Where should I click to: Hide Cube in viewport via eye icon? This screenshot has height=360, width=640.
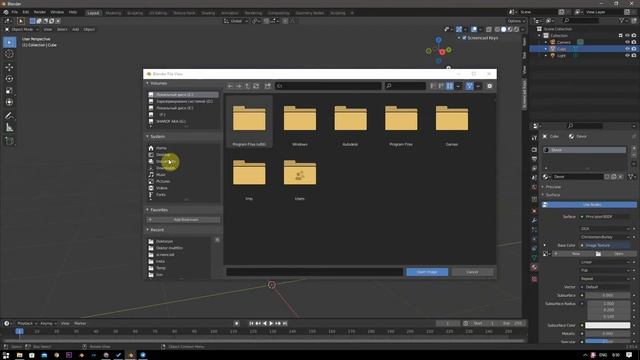(x=627, y=49)
